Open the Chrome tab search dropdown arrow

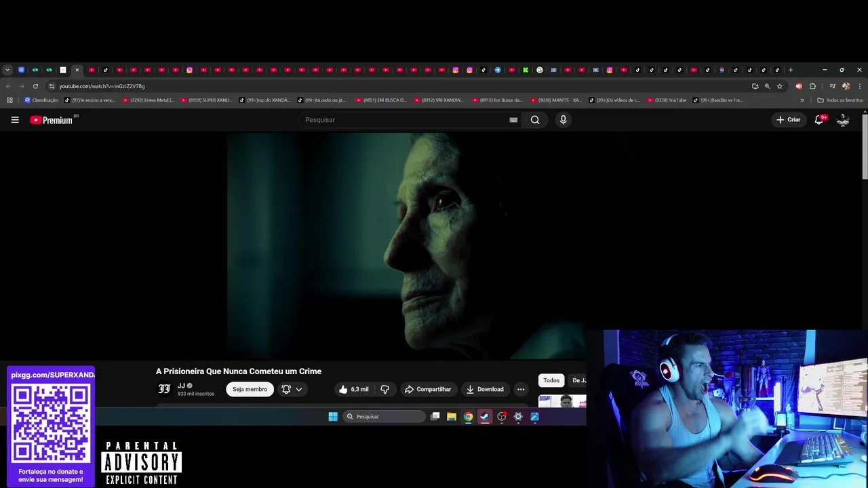coord(7,70)
